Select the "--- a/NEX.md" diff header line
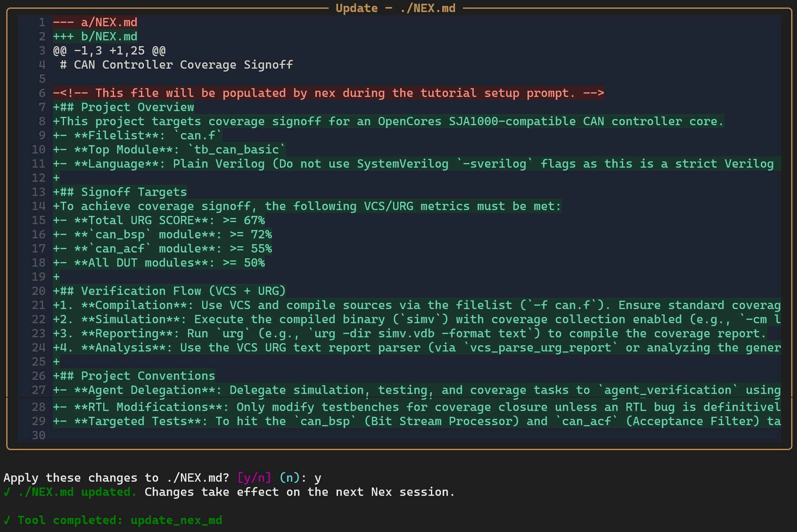This screenshot has width=797, height=532. (x=95, y=22)
